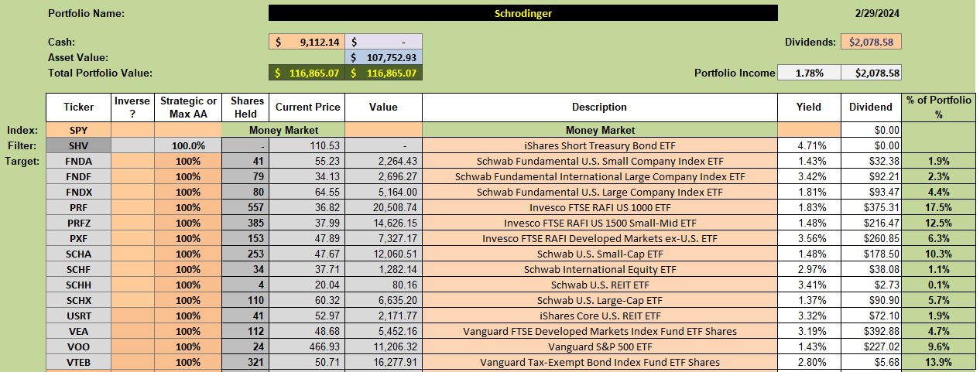
Task: Select the FNDA ticker cell
Action: pyautogui.click(x=78, y=161)
